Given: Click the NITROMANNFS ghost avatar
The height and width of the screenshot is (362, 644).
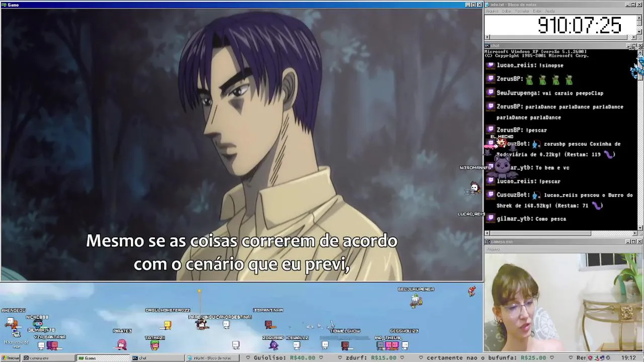Looking at the screenshot, I should coord(474,189).
